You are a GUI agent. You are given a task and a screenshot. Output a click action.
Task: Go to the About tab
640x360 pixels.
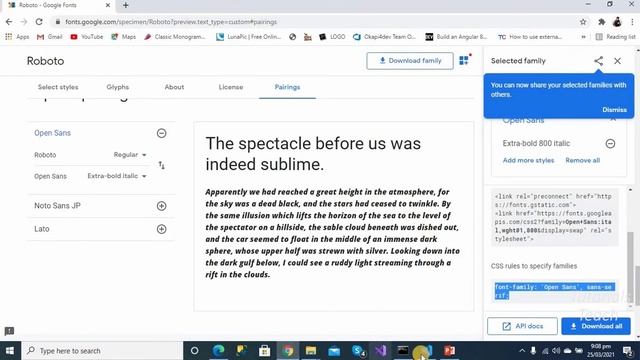pyautogui.click(x=174, y=87)
